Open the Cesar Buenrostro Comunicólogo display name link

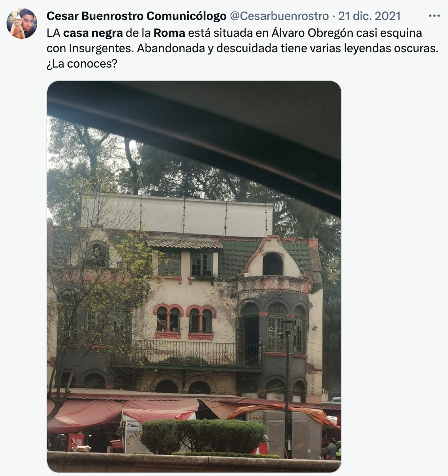click(136, 16)
